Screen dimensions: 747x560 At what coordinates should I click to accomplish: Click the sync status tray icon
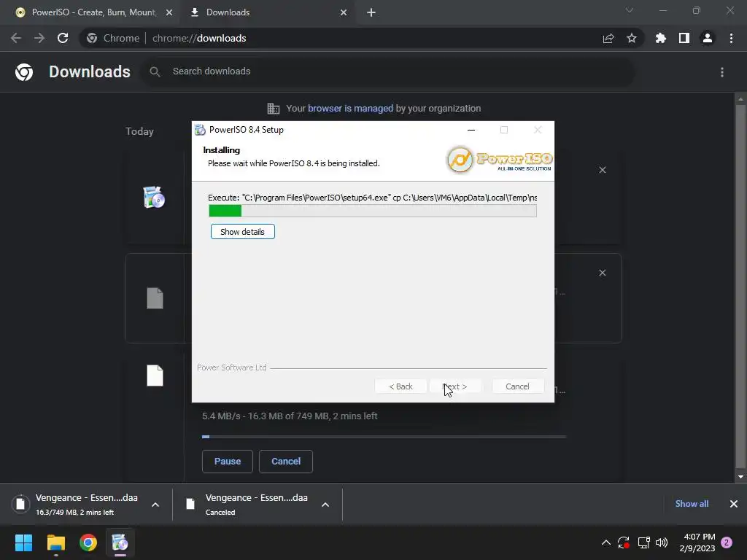tap(624, 542)
